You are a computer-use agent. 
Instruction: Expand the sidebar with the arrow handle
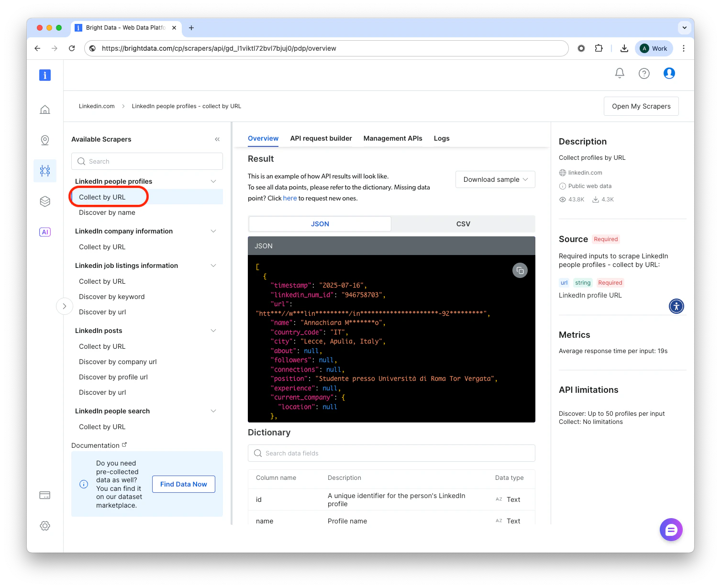[65, 306]
